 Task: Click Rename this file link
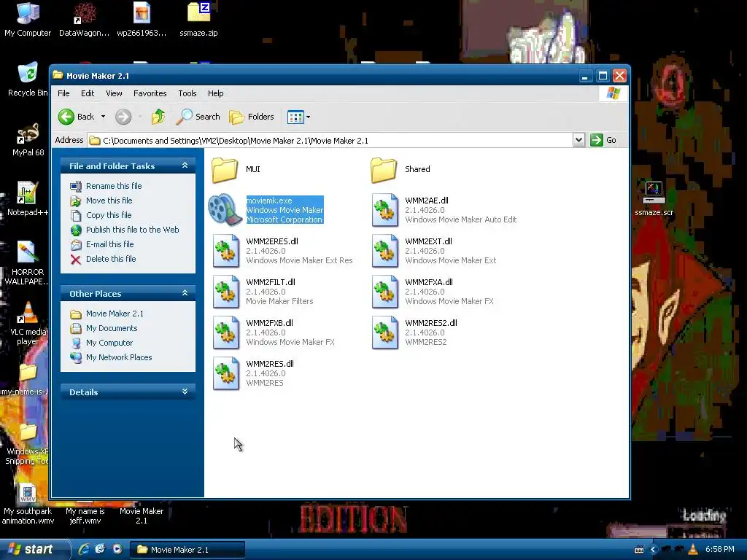114,186
